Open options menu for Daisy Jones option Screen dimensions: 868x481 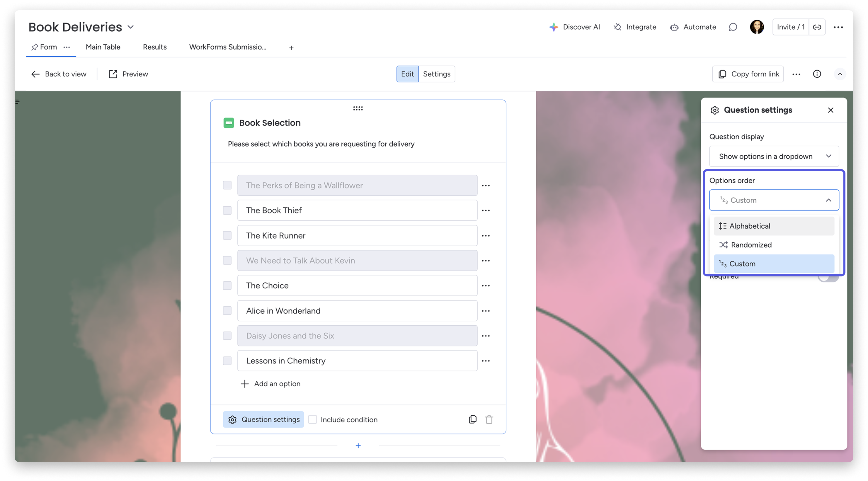[x=486, y=336]
